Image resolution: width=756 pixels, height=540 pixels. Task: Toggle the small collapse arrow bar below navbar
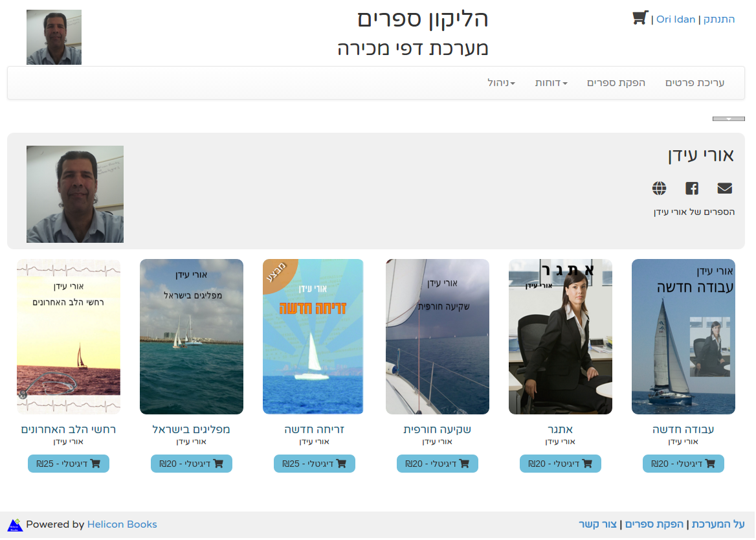coord(729,118)
